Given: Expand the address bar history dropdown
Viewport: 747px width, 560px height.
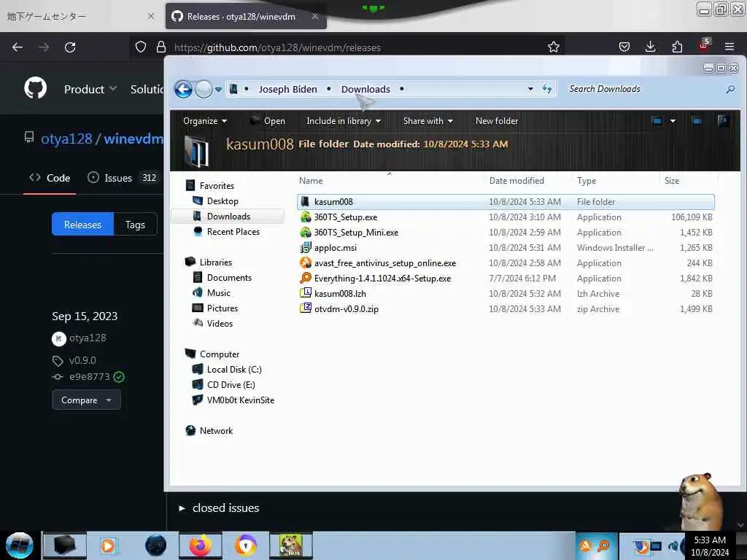Looking at the screenshot, I should pos(530,89).
